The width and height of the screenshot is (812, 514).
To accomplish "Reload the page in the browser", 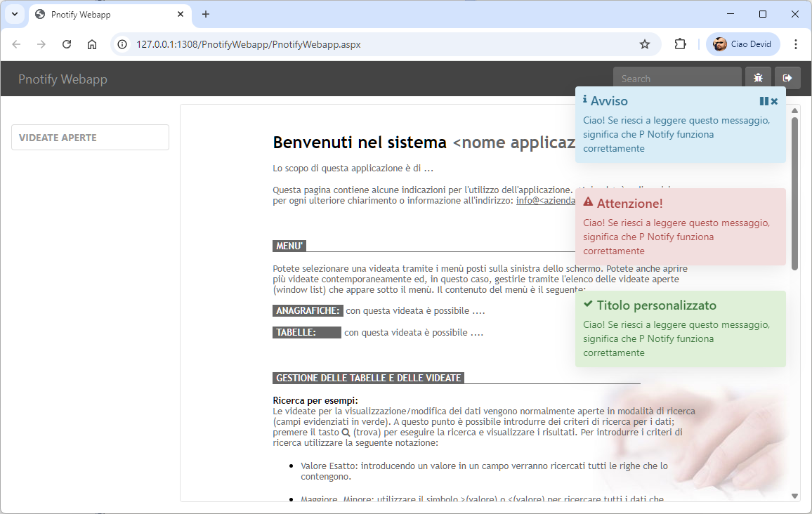I will click(67, 44).
